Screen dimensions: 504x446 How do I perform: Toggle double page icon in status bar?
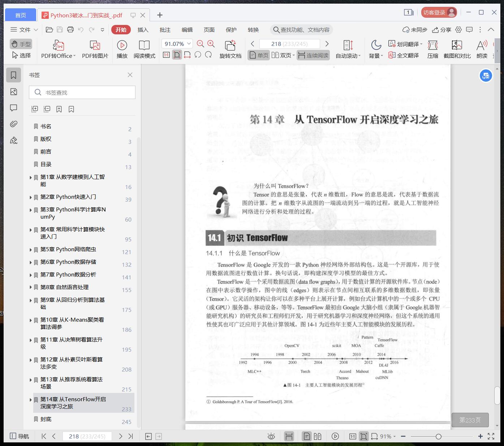(318, 436)
